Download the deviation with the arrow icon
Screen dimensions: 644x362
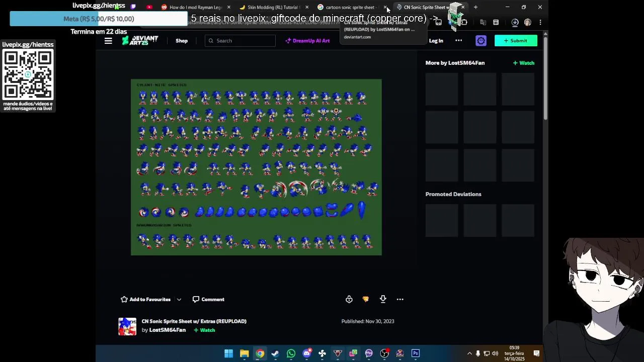[x=383, y=299]
